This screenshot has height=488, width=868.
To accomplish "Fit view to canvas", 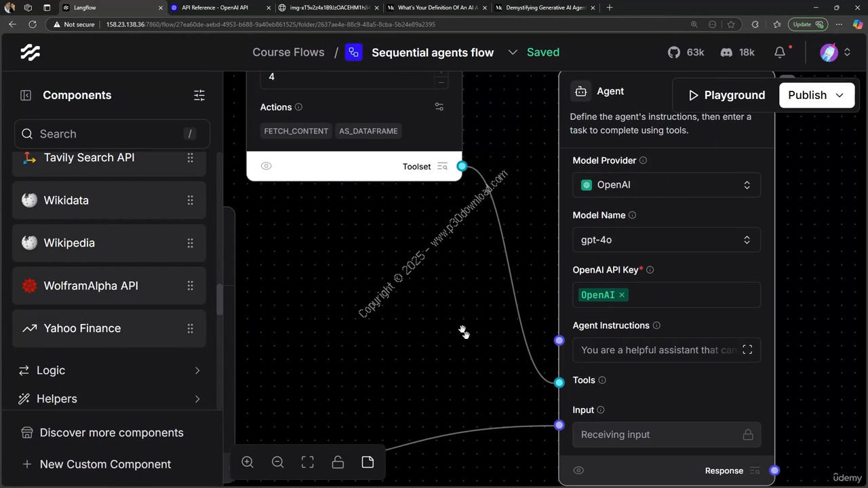I will pyautogui.click(x=308, y=462).
